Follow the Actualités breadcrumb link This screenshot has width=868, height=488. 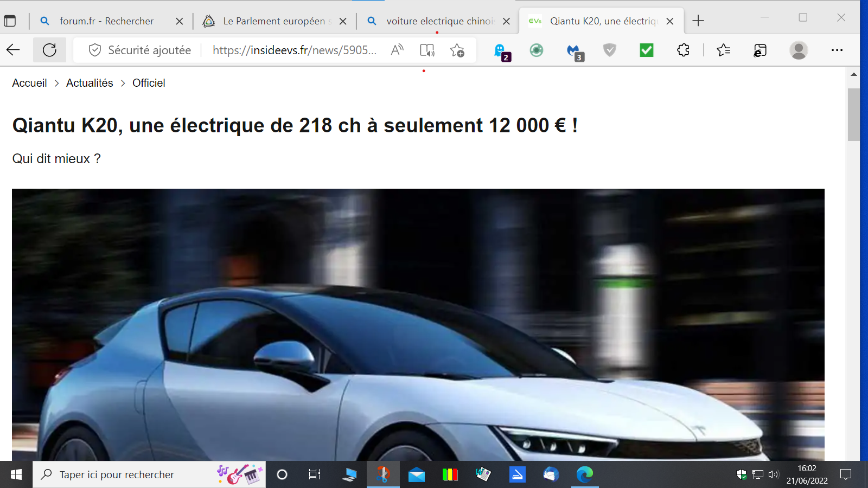point(90,83)
